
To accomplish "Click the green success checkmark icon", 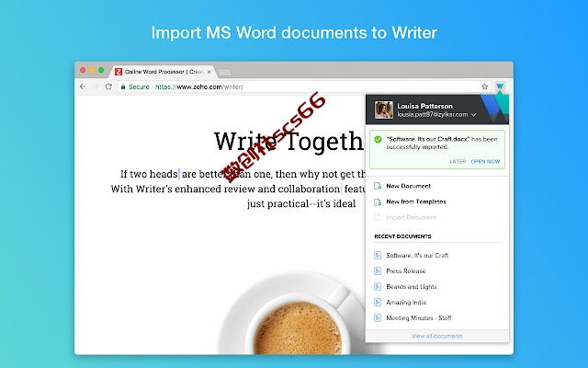I will pyautogui.click(x=378, y=139).
